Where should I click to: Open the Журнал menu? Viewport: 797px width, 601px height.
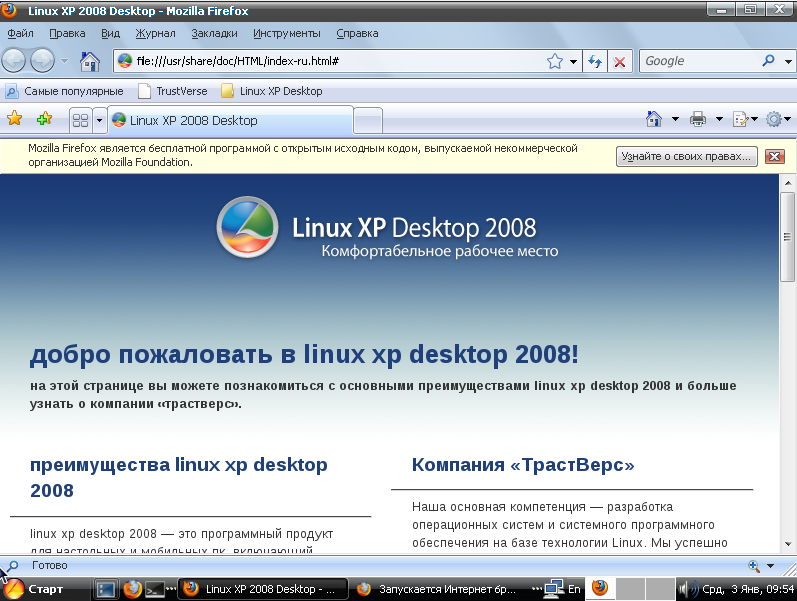156,34
